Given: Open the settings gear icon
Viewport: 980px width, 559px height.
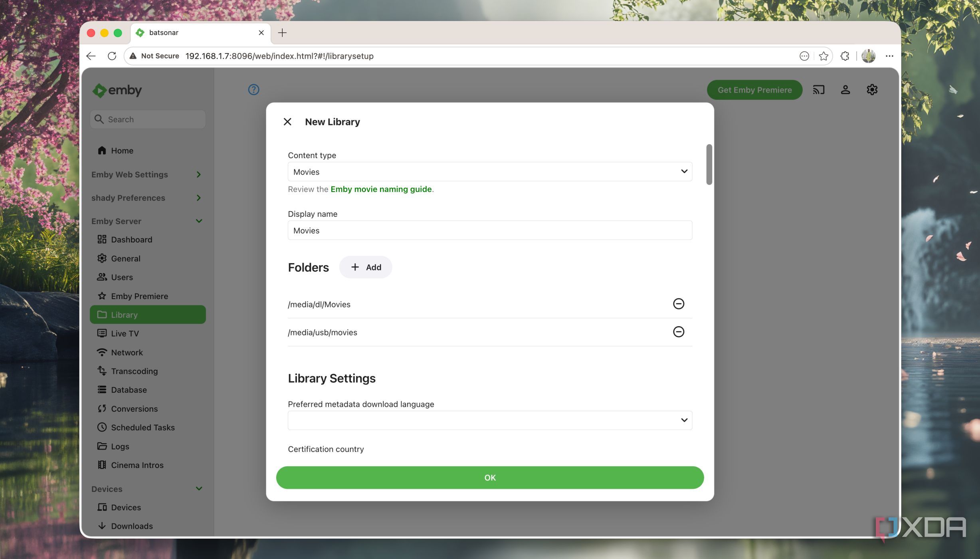Looking at the screenshot, I should tap(872, 90).
